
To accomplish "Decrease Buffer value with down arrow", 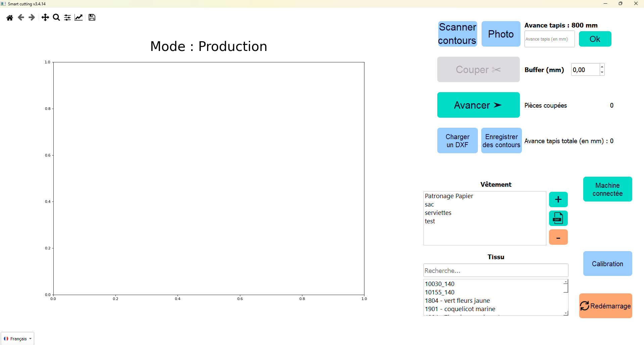I will (602, 72).
